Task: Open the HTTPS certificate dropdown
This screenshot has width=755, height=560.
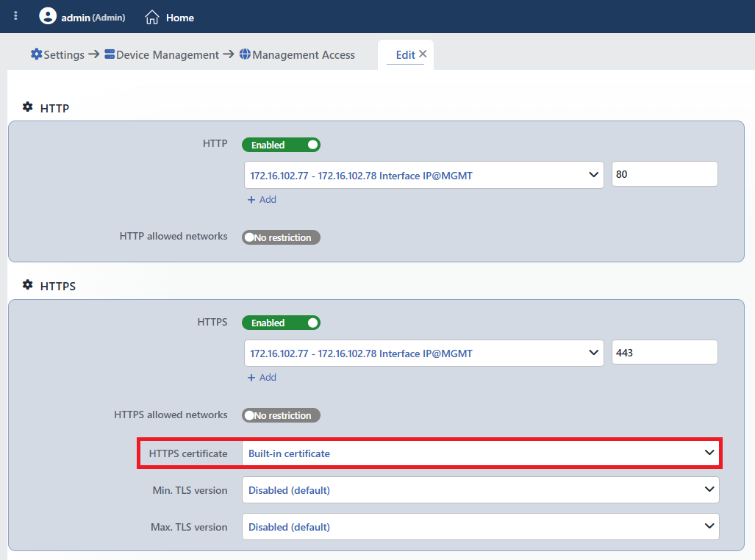Action: point(481,453)
